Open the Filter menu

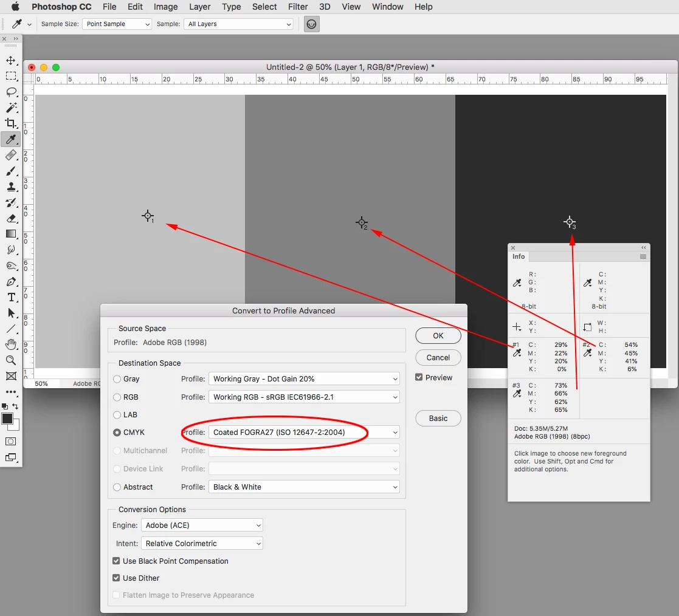(x=298, y=7)
